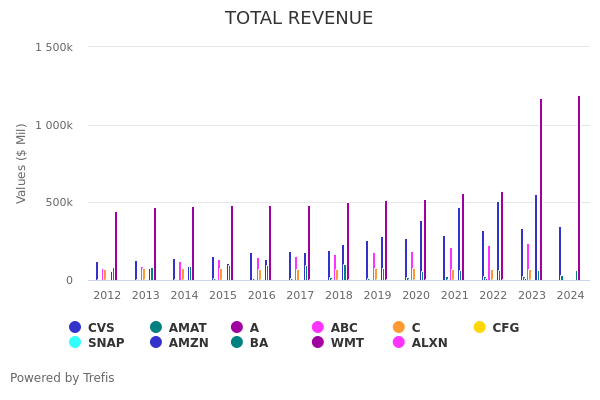Screen dimensions: 600x400
Task: Click the AMZN legend color dot
Action: click(x=156, y=342)
